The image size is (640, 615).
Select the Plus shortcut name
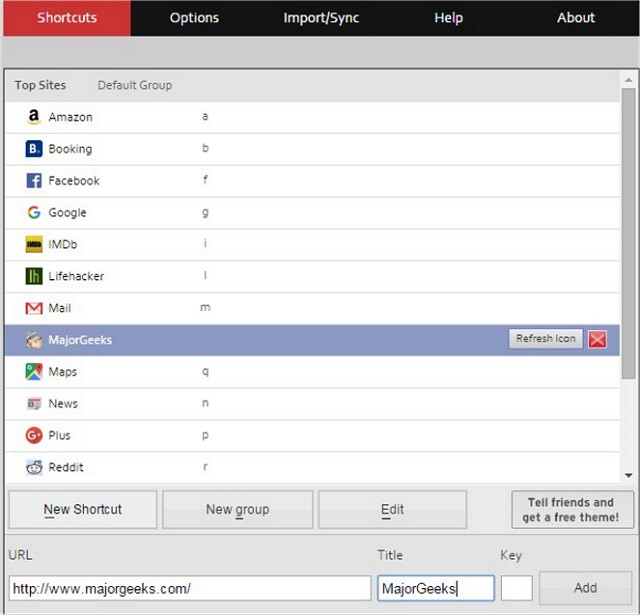pos(59,435)
